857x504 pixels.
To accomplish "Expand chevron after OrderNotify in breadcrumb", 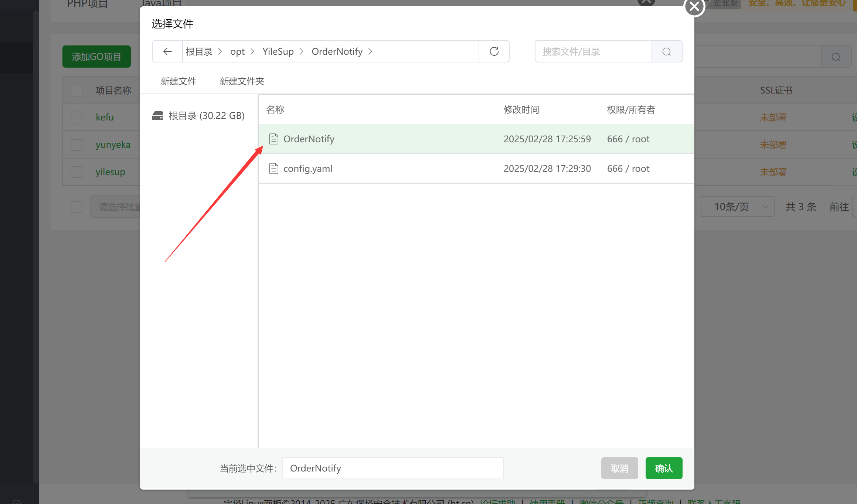I will click(370, 51).
